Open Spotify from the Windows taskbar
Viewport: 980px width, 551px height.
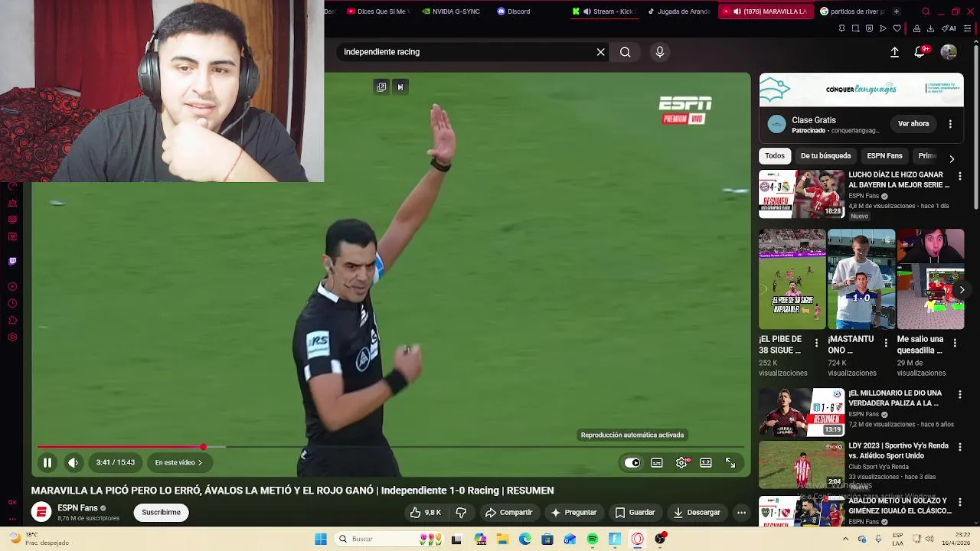click(593, 540)
